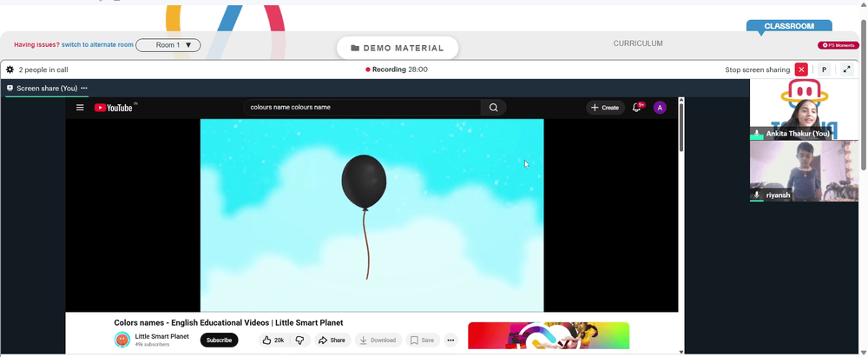Click the P button in call toolbar
Viewport: 868px width, 357px height.
tap(824, 69)
